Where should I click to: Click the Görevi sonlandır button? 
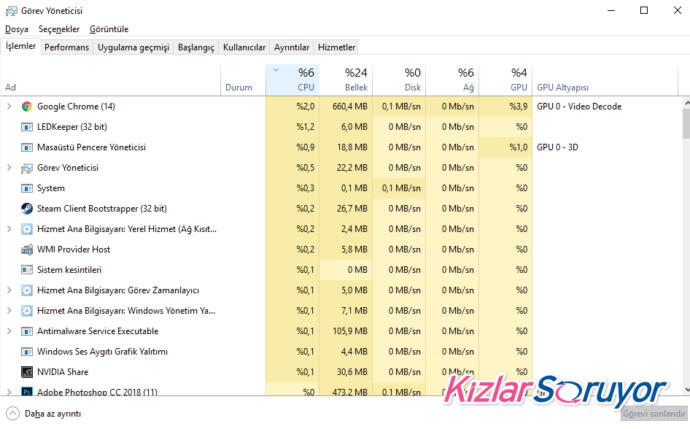(x=654, y=414)
